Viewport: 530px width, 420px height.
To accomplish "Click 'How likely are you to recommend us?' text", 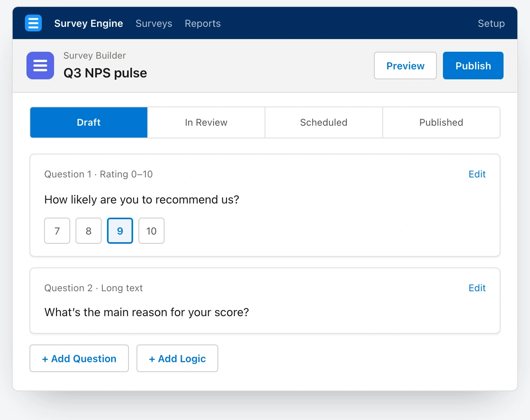I will coord(142,200).
